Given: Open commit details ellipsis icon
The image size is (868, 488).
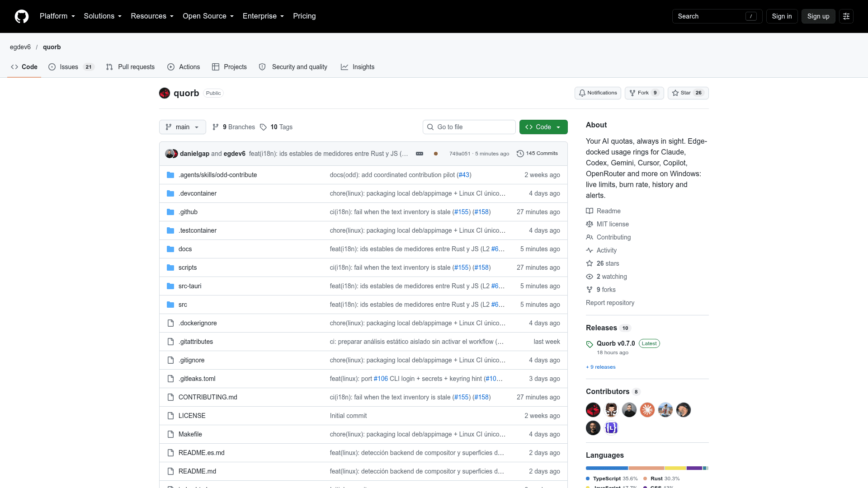Looking at the screenshot, I should point(420,154).
